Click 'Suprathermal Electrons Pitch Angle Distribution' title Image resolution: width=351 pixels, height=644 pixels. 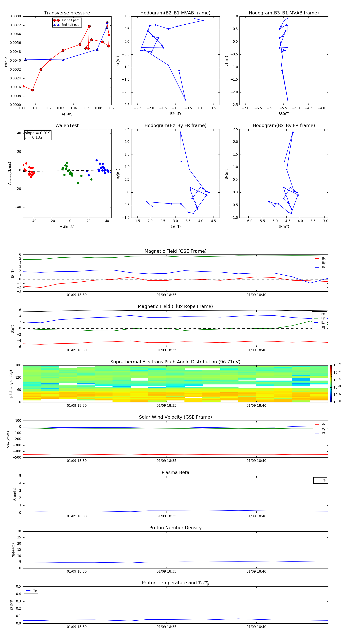tap(175, 362)
